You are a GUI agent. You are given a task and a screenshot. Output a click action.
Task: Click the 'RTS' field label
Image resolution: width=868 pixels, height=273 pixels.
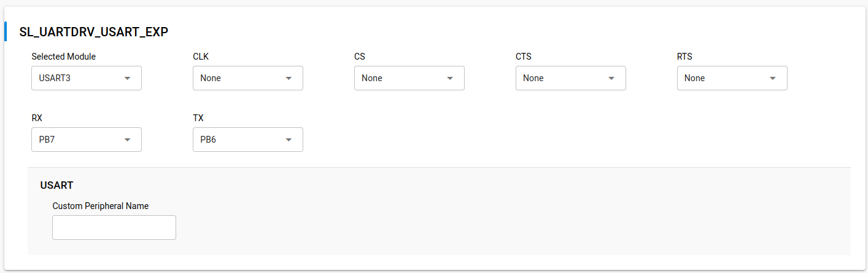[685, 57]
